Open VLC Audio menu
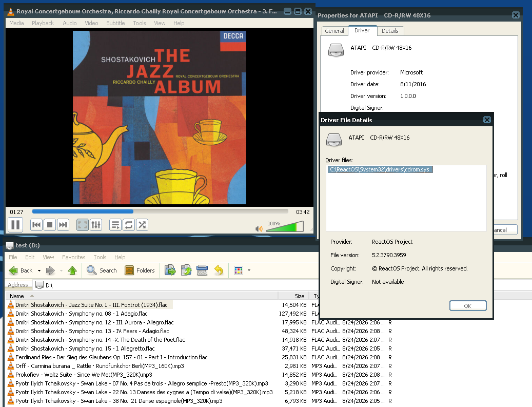Image resolution: width=532 pixels, height=407 pixels. (x=70, y=23)
